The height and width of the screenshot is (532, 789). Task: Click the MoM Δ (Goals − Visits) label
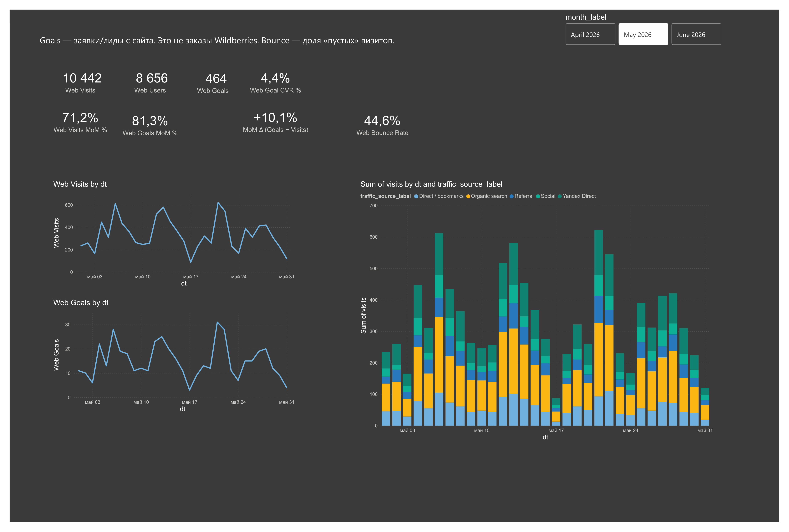coord(275,130)
